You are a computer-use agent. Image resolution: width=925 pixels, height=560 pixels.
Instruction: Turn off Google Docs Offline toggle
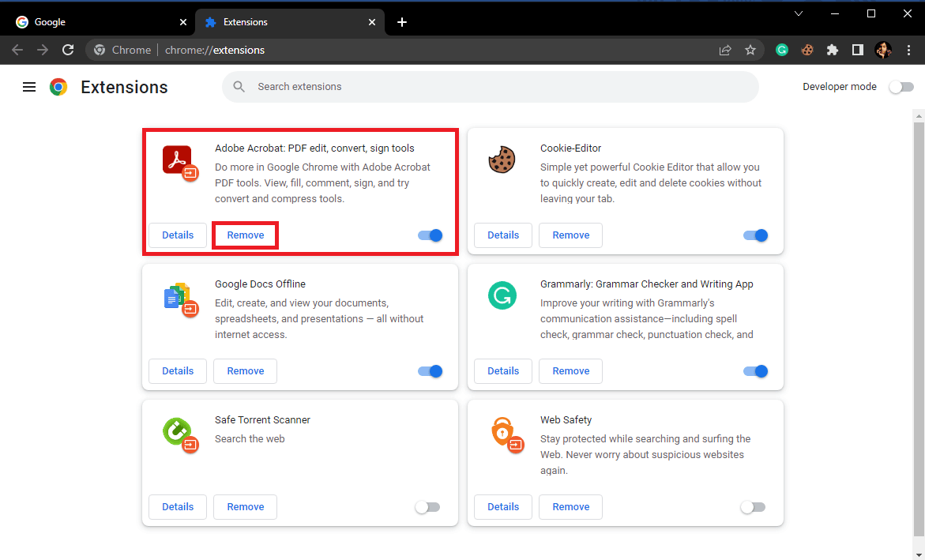430,371
